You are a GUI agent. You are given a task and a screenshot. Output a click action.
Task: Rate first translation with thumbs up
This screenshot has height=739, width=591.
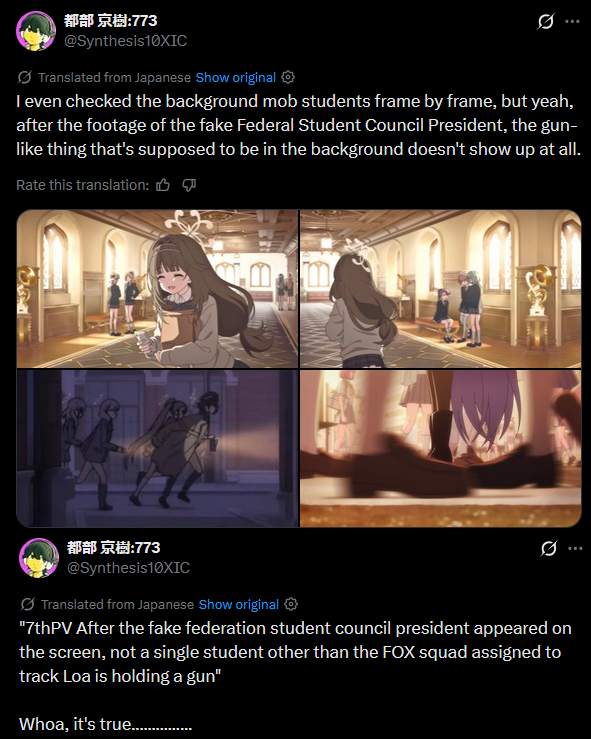[163, 185]
